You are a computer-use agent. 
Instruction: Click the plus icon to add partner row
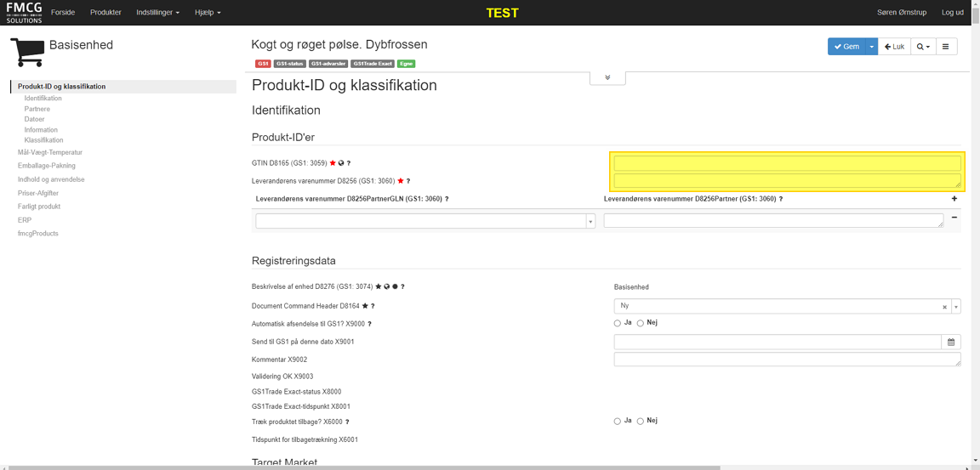(x=954, y=199)
